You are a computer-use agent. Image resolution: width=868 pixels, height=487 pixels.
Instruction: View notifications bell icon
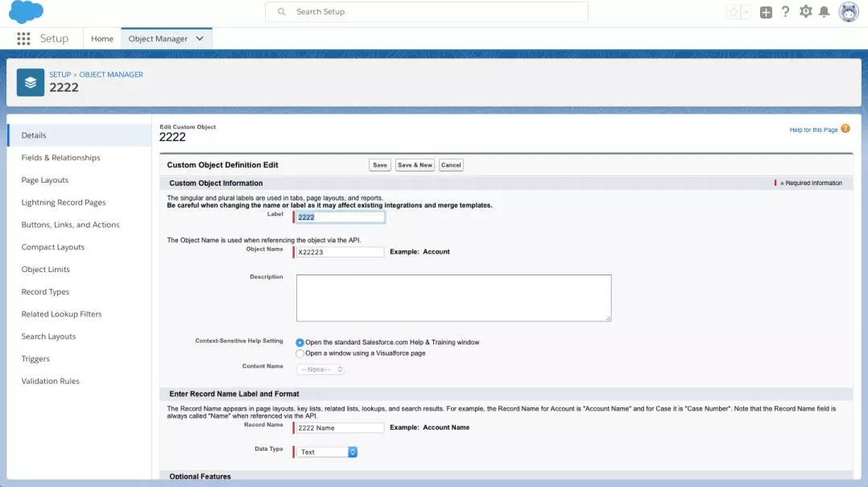(825, 12)
